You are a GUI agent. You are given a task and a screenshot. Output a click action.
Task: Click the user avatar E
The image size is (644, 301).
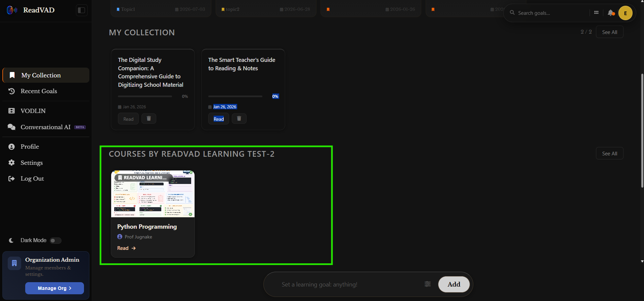[626, 13]
